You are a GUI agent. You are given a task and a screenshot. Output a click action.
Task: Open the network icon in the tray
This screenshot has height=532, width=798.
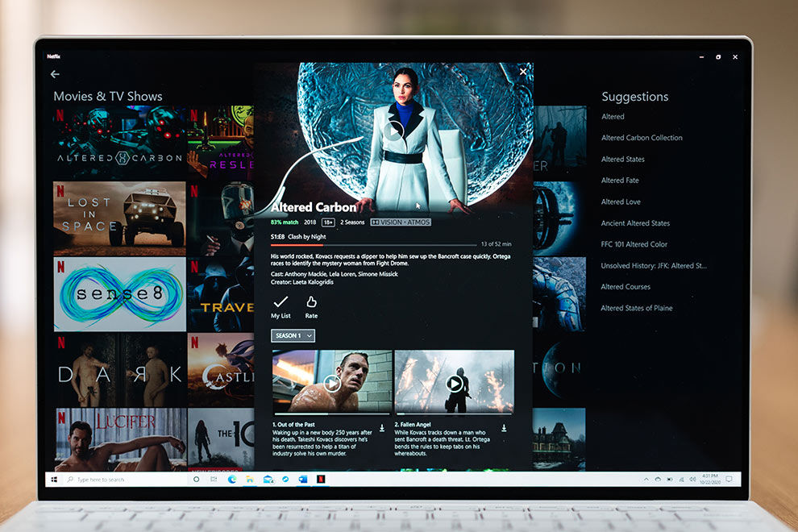pos(681,480)
